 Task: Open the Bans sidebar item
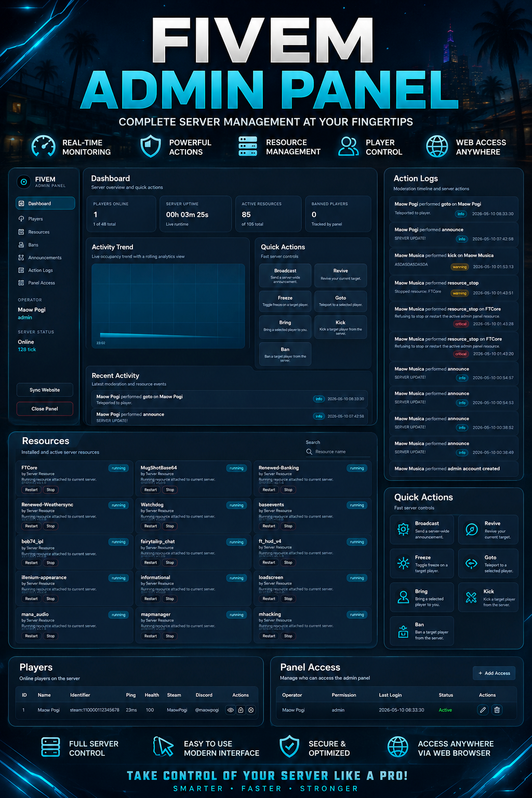(45, 245)
